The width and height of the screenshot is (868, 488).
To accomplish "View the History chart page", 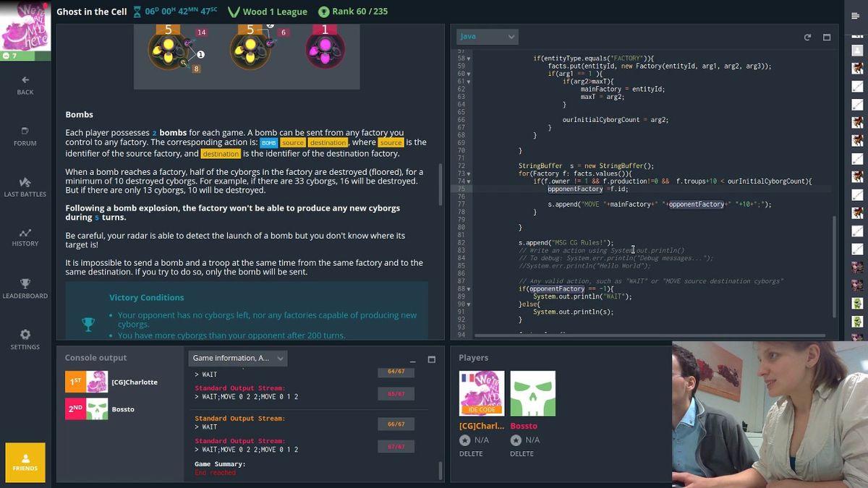I will (x=25, y=237).
